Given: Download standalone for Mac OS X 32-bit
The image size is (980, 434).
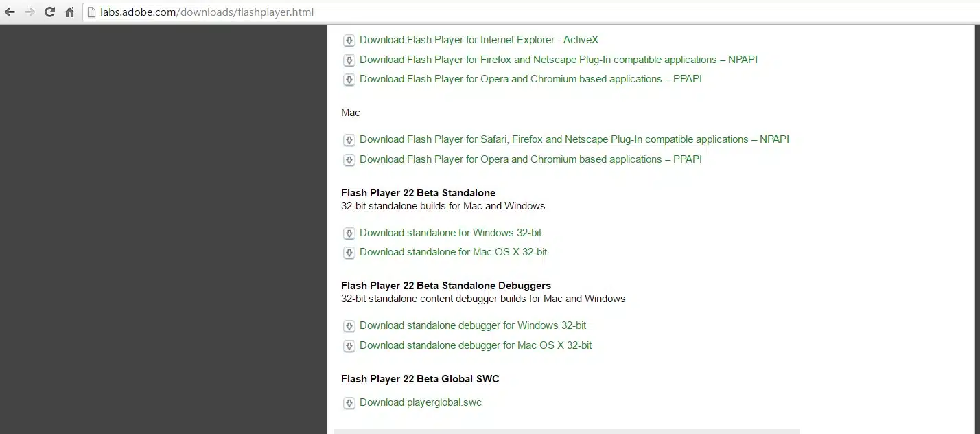Looking at the screenshot, I should pyautogui.click(x=453, y=252).
